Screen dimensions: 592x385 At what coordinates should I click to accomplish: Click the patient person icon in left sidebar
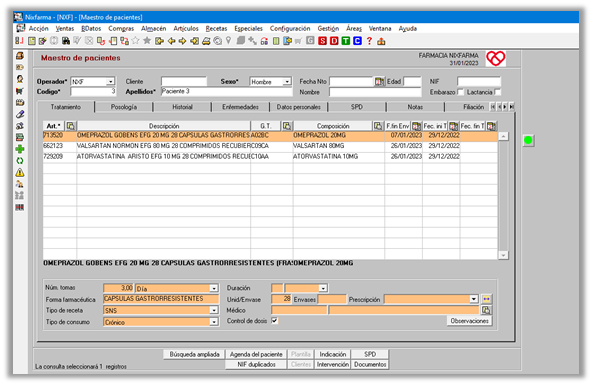[20, 79]
